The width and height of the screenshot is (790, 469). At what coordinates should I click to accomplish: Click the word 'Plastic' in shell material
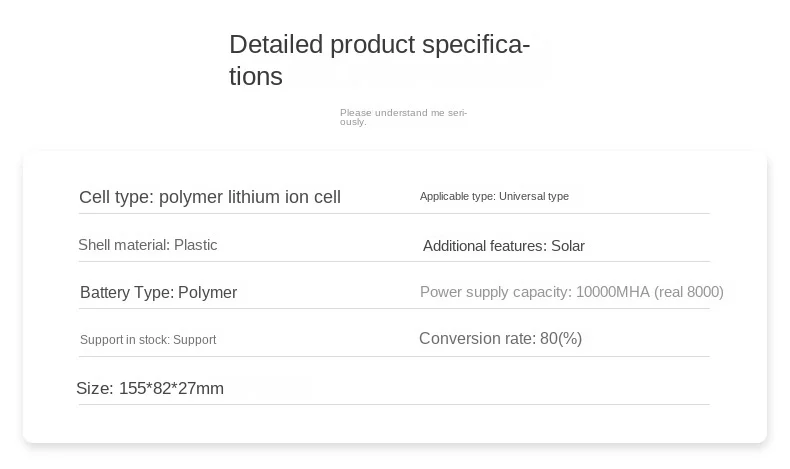[196, 245]
